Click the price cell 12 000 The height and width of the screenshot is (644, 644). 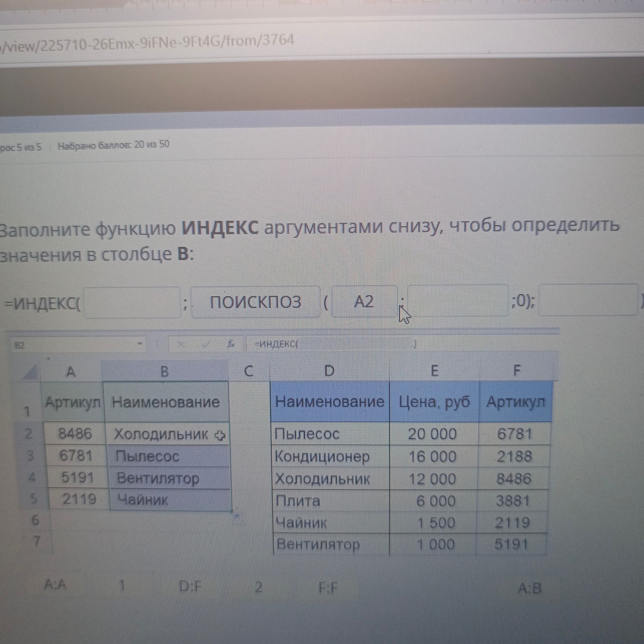[433, 479]
